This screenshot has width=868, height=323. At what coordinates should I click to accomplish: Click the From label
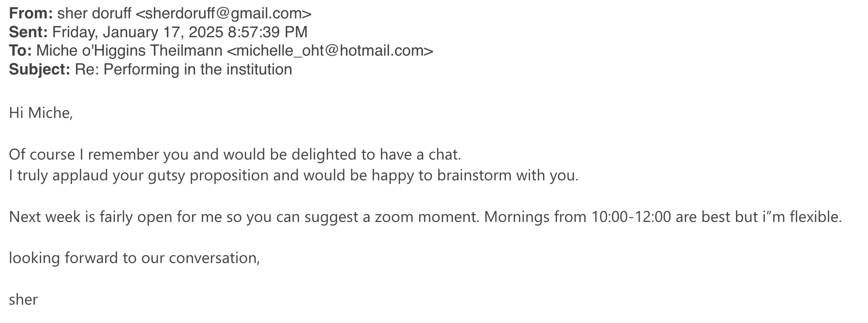(30, 14)
